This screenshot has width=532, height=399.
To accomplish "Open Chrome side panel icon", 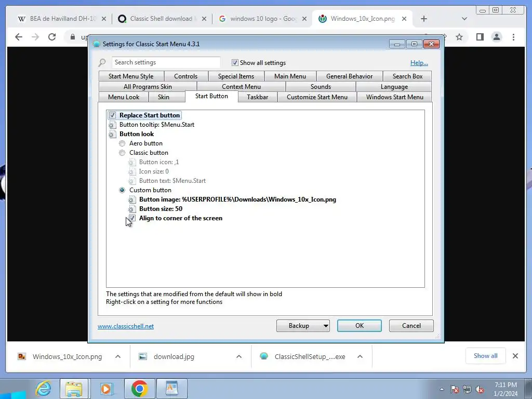I will pyautogui.click(x=480, y=37).
